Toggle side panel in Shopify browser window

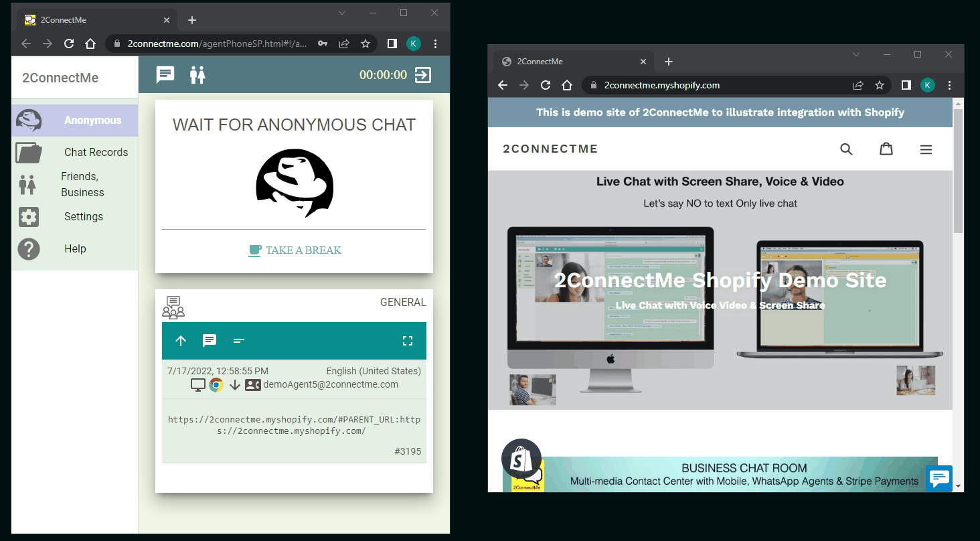tap(906, 85)
